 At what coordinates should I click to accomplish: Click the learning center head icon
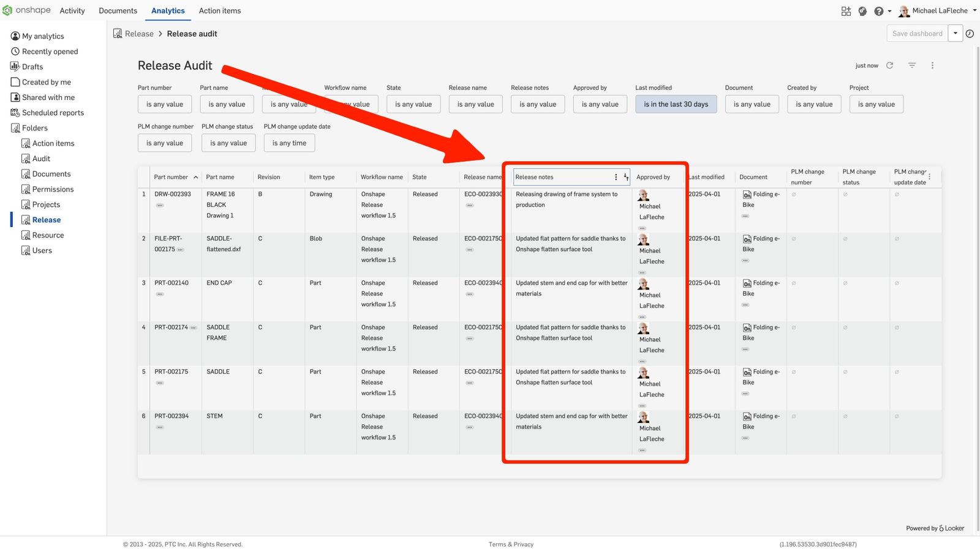862,11
